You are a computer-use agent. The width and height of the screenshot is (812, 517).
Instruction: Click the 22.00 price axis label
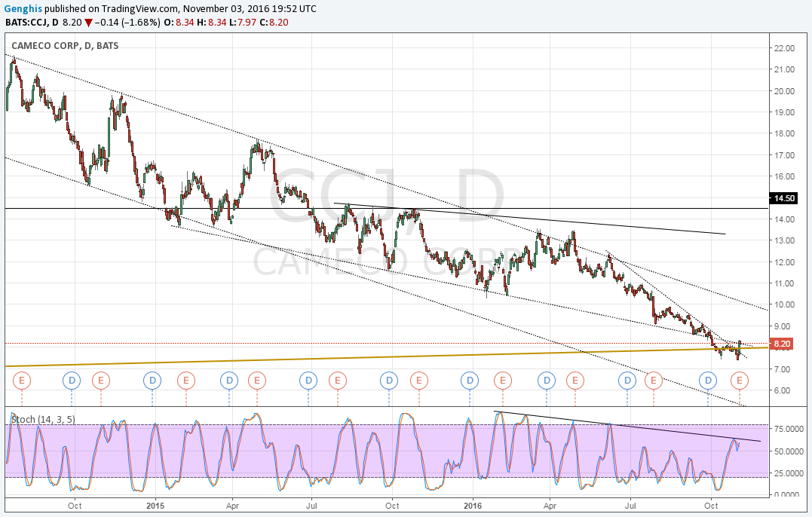784,48
